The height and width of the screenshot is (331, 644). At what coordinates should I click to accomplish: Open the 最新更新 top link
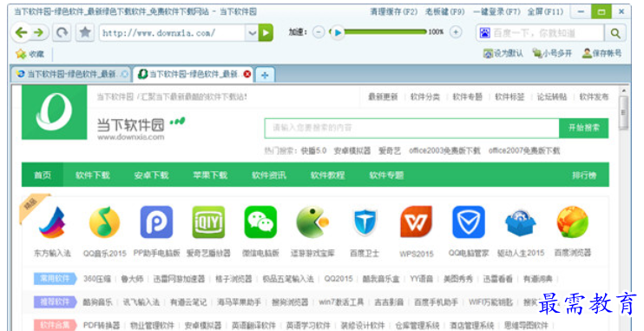[x=383, y=96]
